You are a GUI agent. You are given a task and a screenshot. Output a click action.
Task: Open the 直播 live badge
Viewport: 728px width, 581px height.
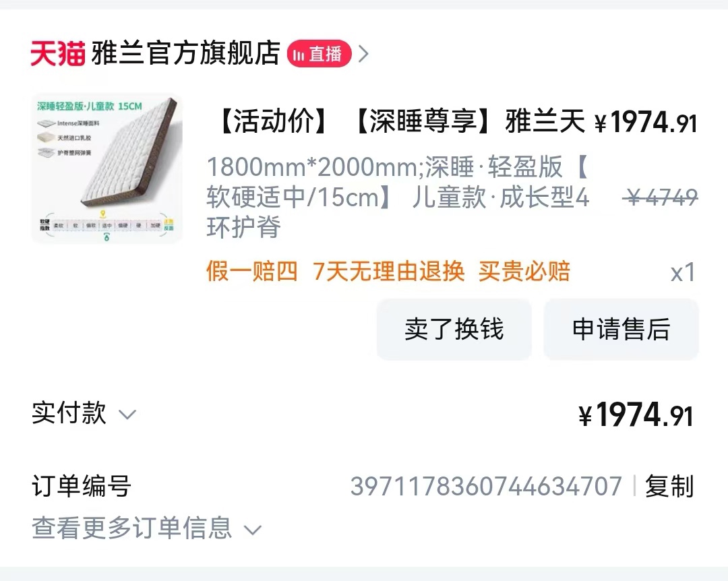[319, 53]
